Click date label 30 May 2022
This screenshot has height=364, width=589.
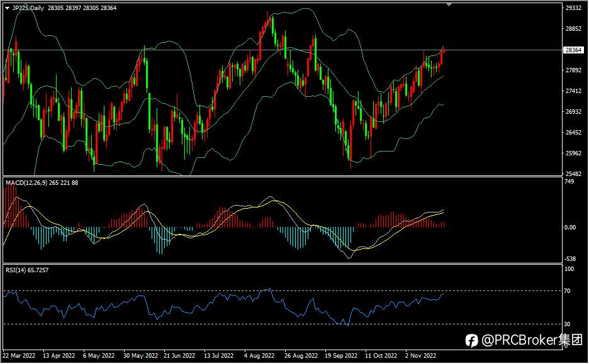coord(140,355)
